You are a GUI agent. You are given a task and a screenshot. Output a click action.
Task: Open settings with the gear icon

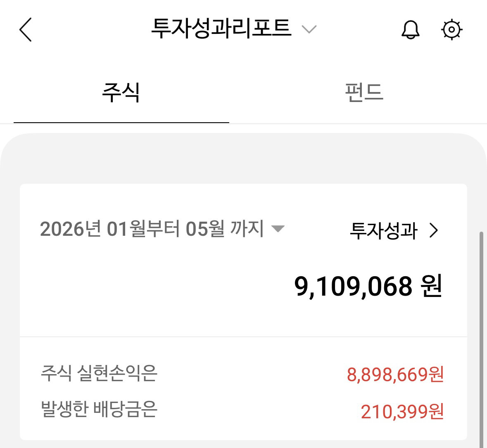point(451,30)
